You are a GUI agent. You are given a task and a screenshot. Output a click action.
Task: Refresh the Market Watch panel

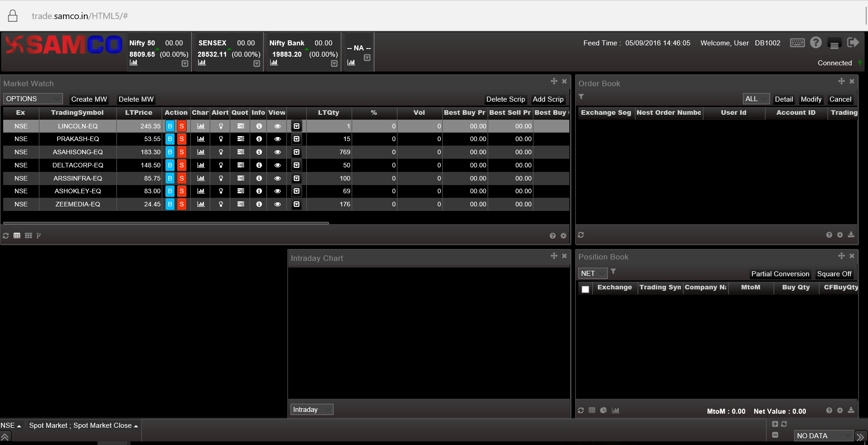tap(6, 235)
